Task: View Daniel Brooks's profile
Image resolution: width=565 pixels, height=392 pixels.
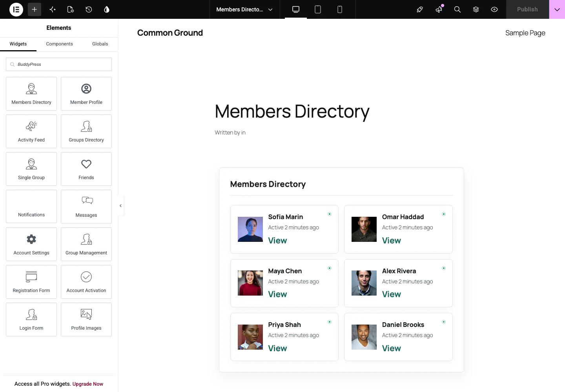Action: coord(392,348)
